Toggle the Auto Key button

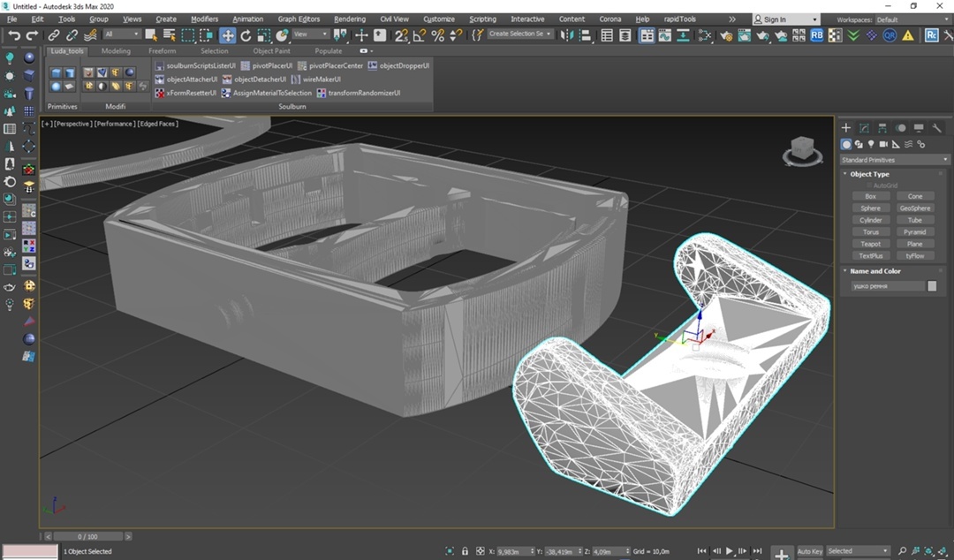pyautogui.click(x=809, y=551)
